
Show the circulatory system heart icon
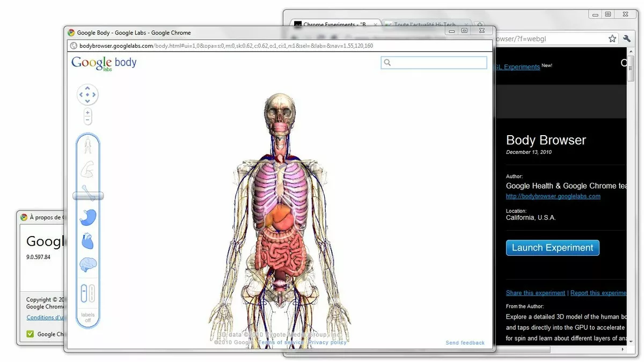click(87, 240)
